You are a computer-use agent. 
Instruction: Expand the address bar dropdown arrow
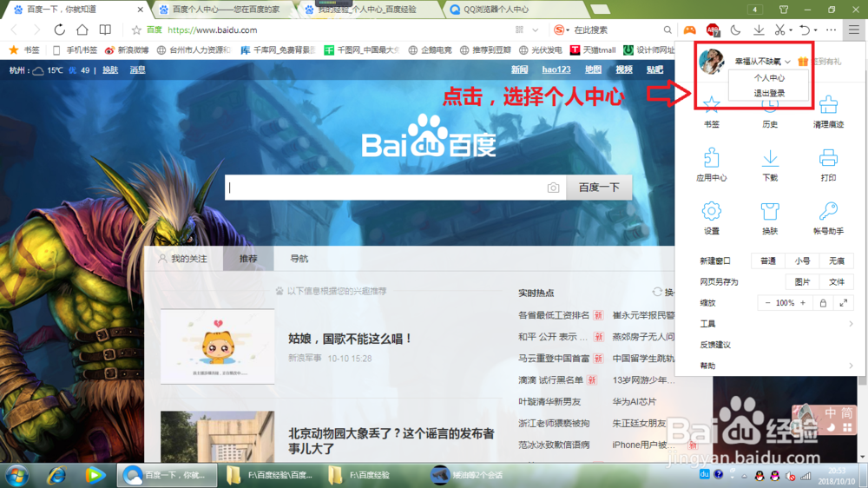click(x=536, y=30)
